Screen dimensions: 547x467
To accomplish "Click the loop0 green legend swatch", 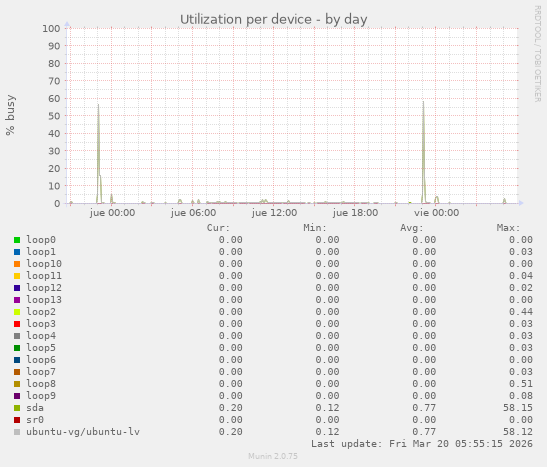I will pyautogui.click(x=17, y=240).
